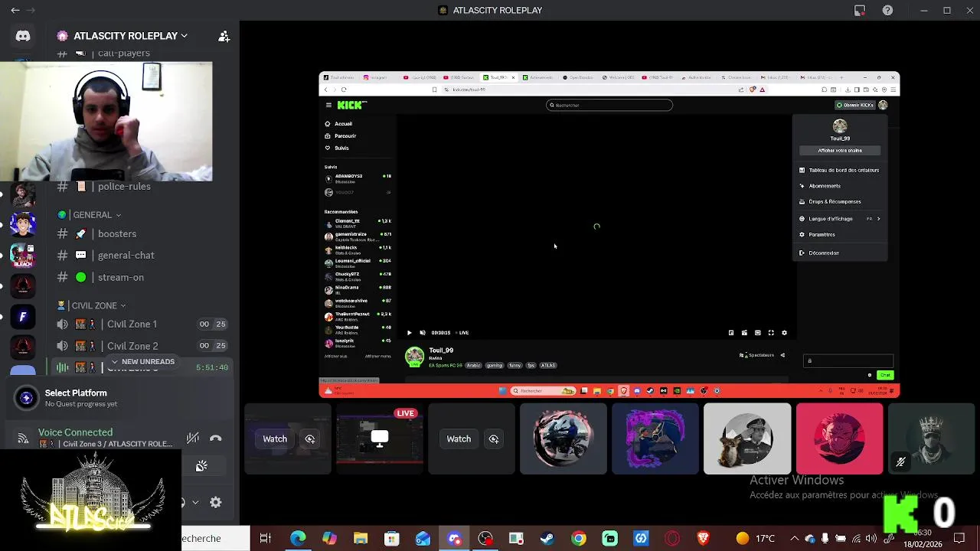980x551 pixels.
Task: Toggle theater mode on Kick player
Action: tap(757, 333)
